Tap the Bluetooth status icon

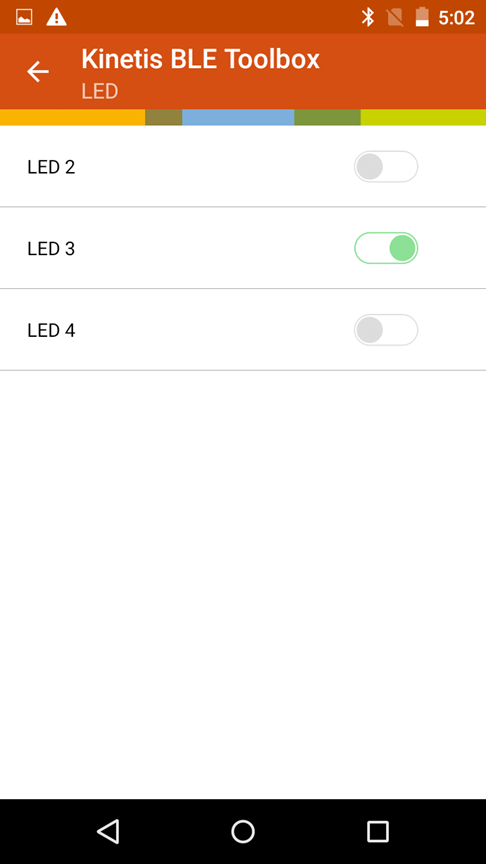[x=368, y=17]
